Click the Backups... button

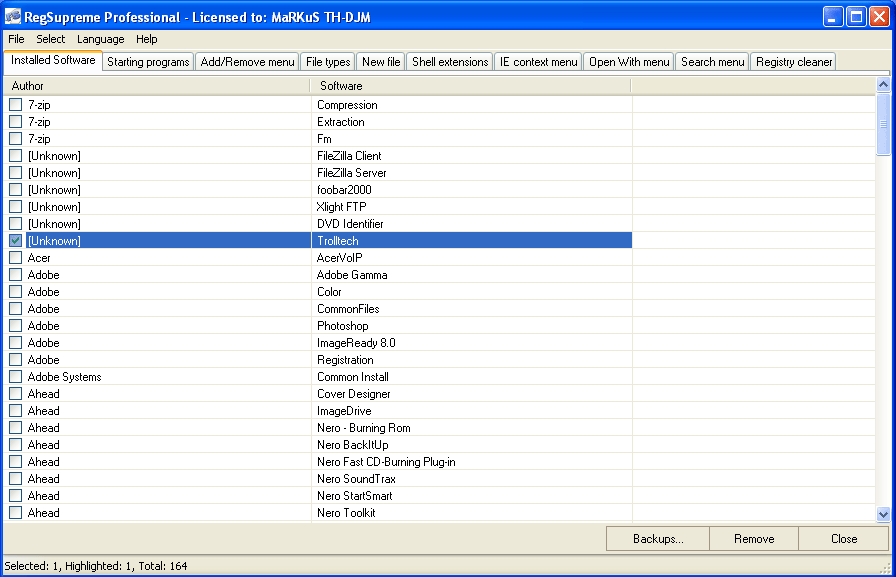[658, 539]
